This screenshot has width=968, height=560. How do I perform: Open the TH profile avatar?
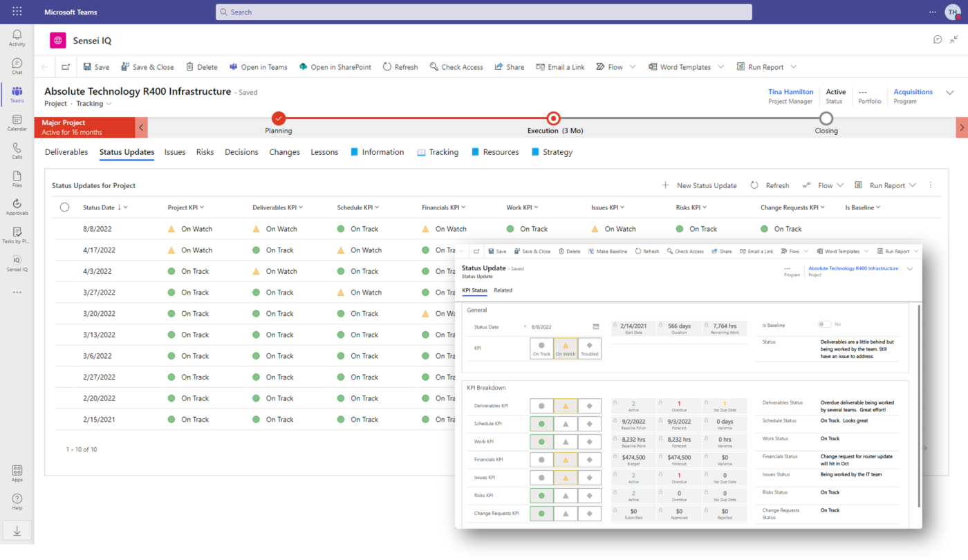pyautogui.click(x=953, y=12)
